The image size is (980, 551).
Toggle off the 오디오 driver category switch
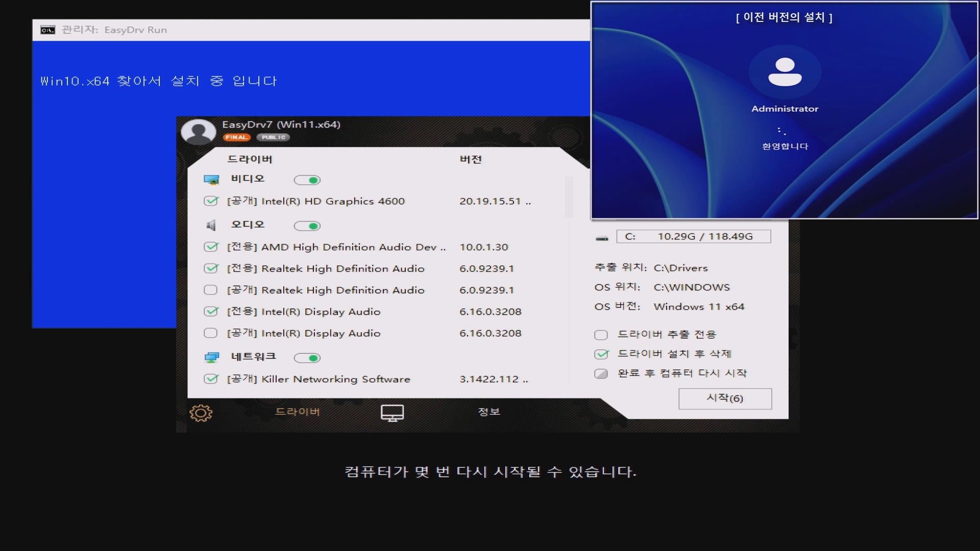[307, 226]
